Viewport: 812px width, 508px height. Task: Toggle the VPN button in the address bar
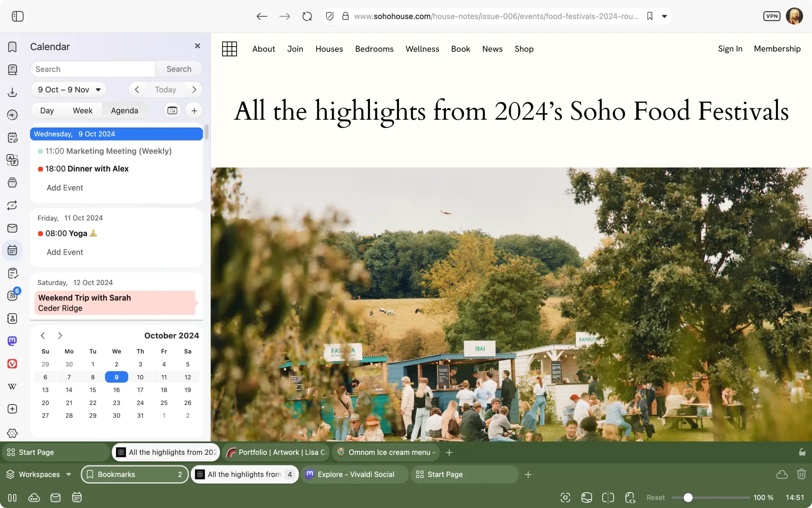coord(771,16)
